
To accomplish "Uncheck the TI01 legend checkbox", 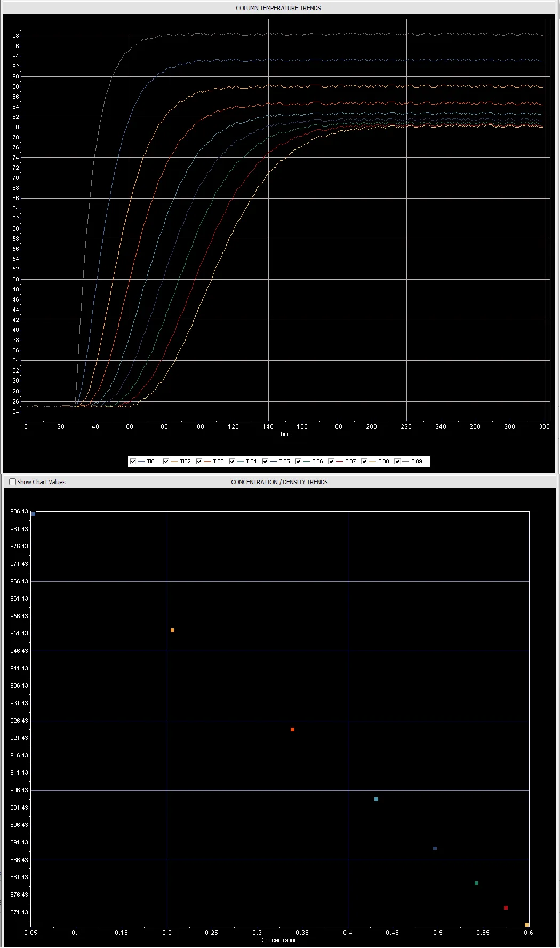I will tap(133, 461).
